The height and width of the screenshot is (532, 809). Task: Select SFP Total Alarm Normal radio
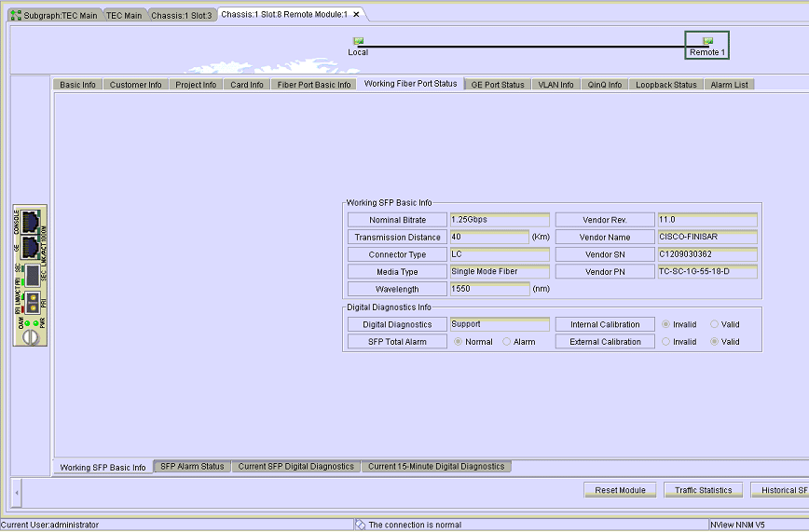click(458, 342)
